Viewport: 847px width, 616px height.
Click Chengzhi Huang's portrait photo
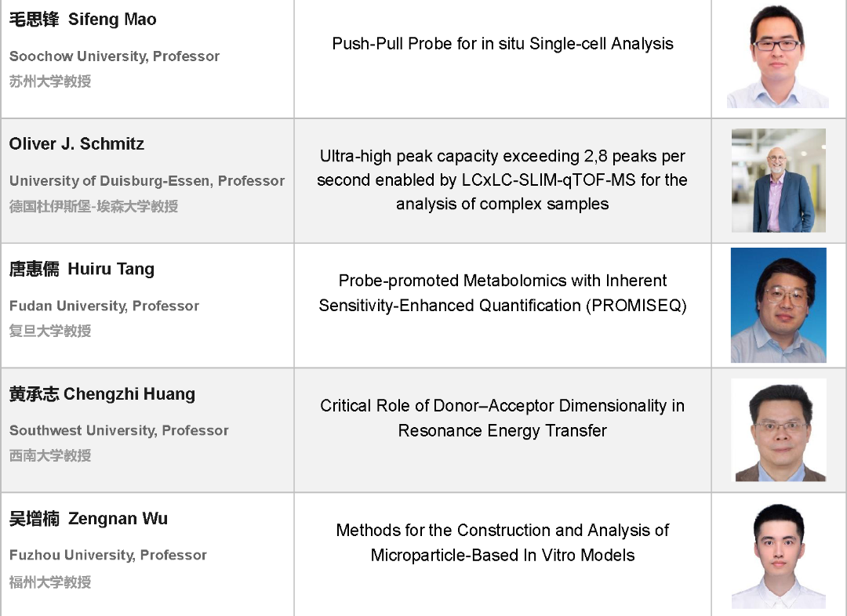pos(779,429)
